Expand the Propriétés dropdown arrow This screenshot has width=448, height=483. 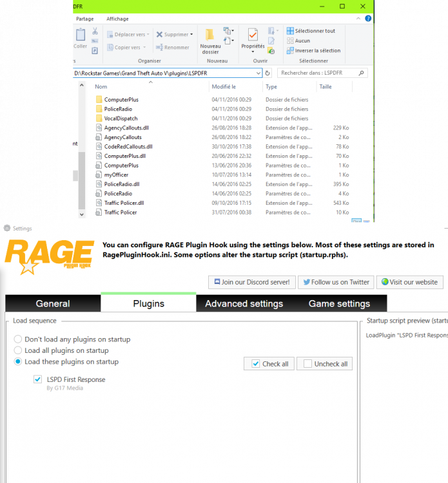[253, 52]
